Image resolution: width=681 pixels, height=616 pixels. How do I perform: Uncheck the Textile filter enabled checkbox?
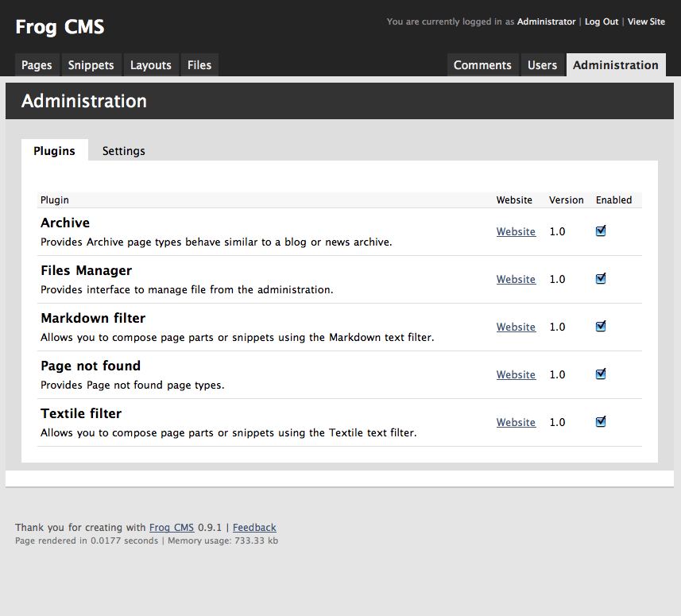pyautogui.click(x=601, y=422)
